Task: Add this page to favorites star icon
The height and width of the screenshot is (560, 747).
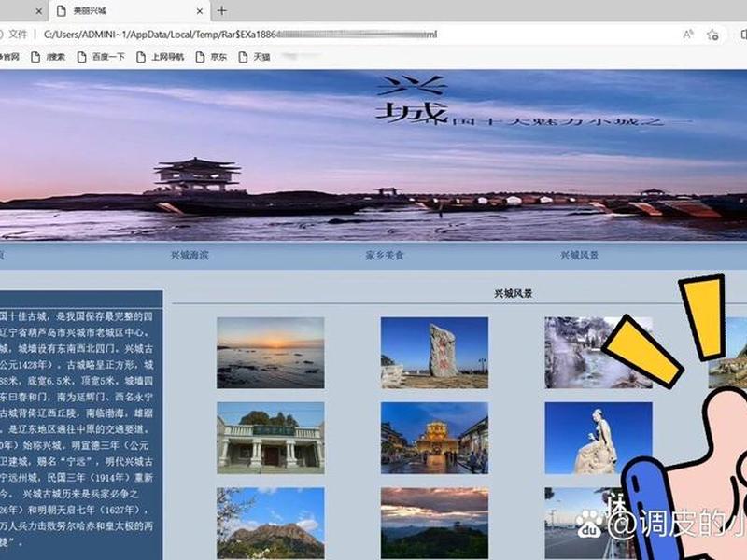Action: [x=712, y=35]
